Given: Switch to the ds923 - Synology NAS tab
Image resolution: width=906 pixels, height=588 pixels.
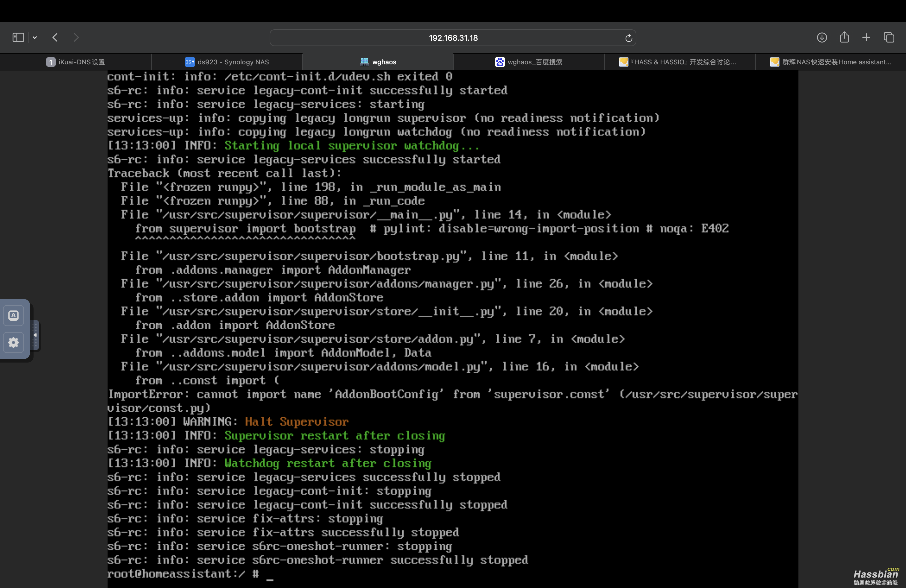Looking at the screenshot, I should [x=226, y=62].
